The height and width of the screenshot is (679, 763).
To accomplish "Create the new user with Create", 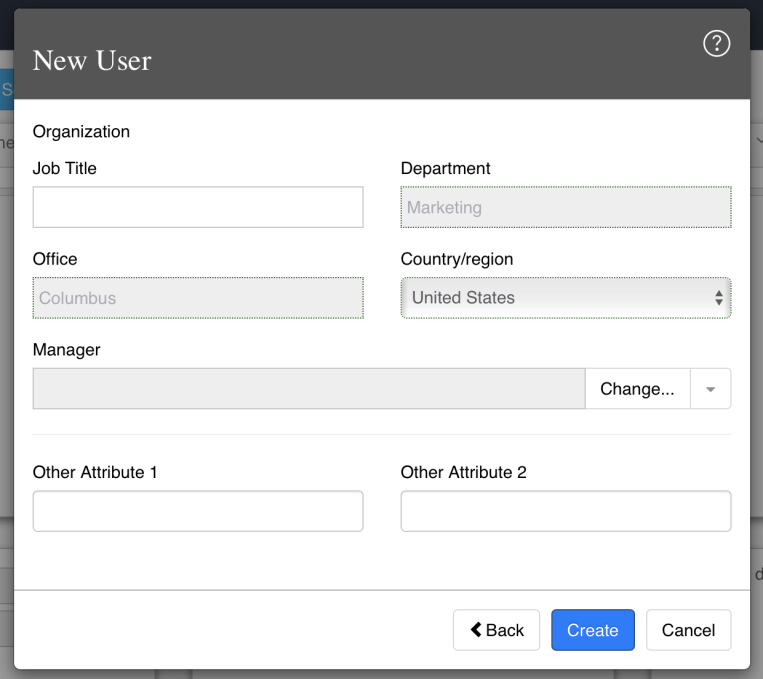I will pos(593,630).
